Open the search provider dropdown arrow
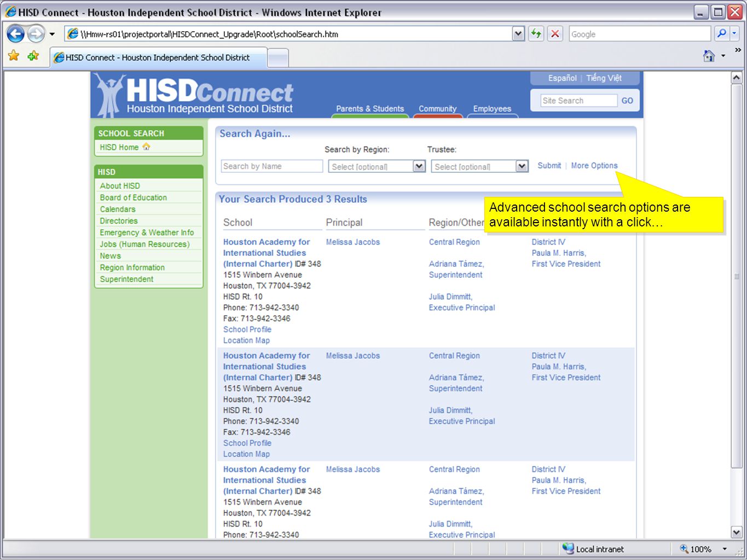The width and height of the screenshot is (747, 560). tap(734, 34)
